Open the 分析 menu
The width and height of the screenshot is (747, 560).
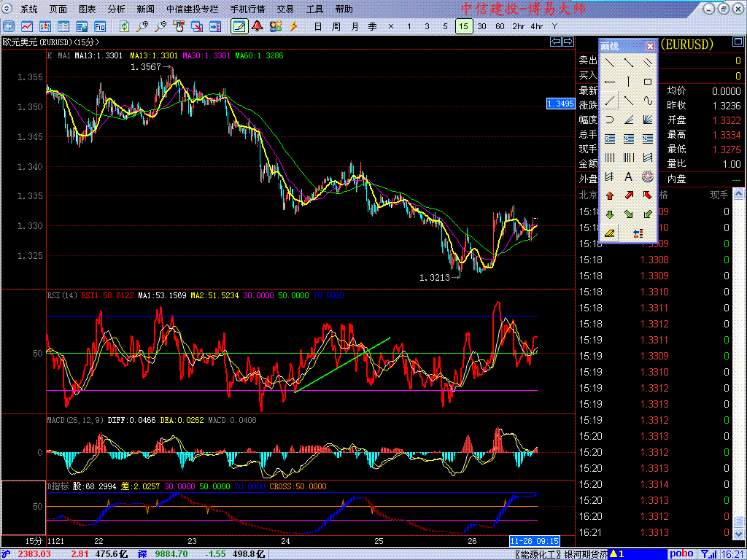click(116, 9)
